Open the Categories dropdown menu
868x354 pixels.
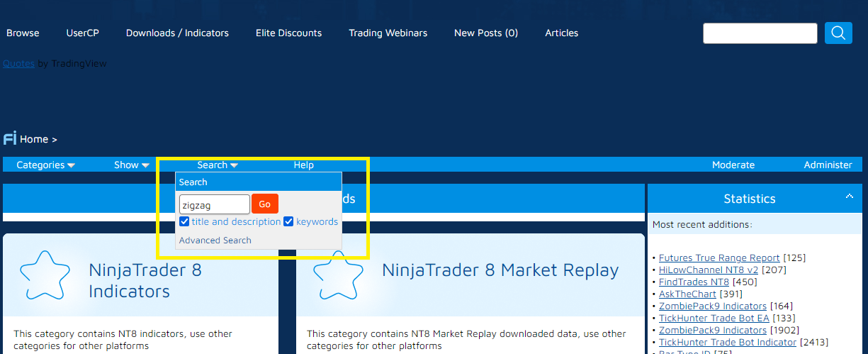[45, 165]
